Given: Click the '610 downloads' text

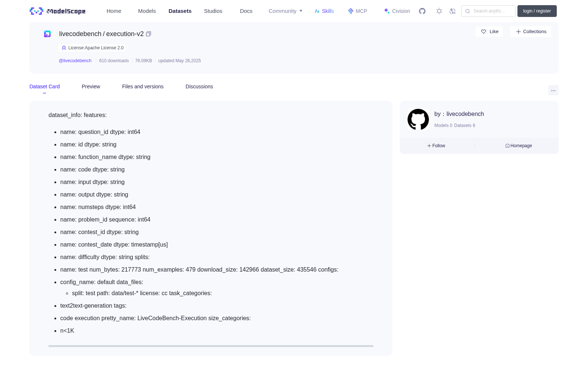Looking at the screenshot, I should tap(114, 61).
